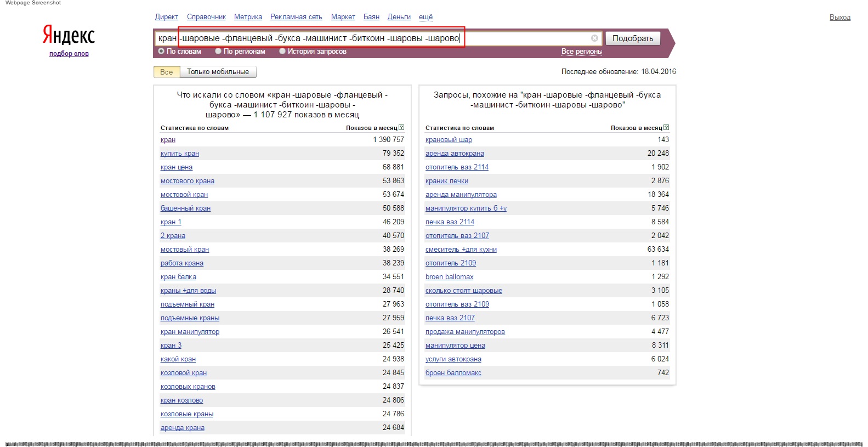Open Баян in the top menu

pyautogui.click(x=371, y=17)
